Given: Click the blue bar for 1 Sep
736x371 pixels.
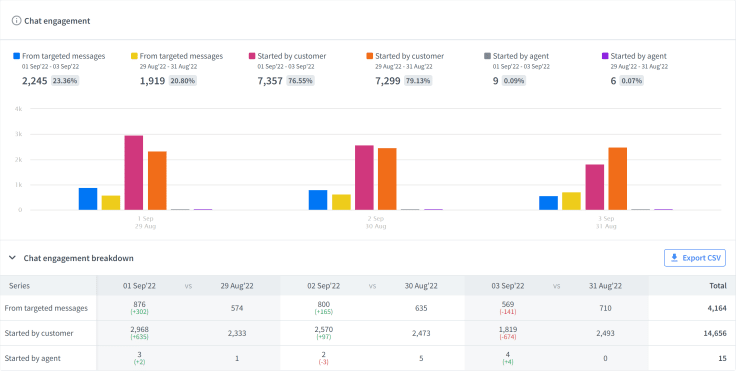Looking at the screenshot, I should (88, 199).
